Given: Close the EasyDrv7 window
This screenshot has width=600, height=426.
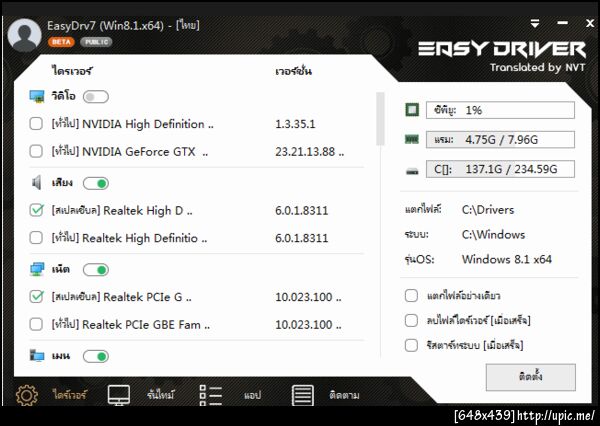Looking at the screenshot, I should [x=590, y=23].
